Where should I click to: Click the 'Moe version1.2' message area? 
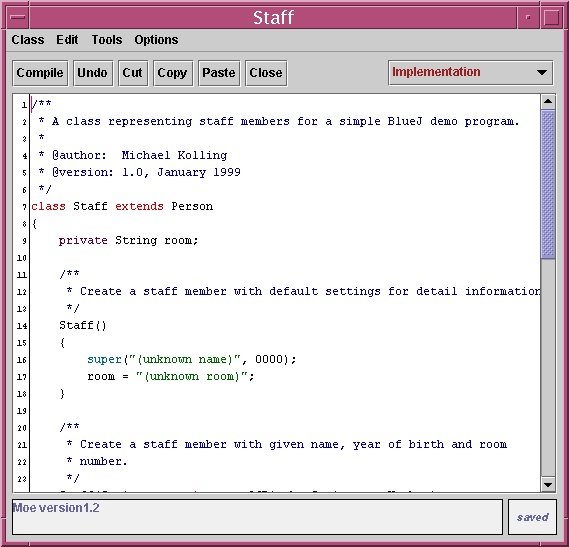[257, 517]
